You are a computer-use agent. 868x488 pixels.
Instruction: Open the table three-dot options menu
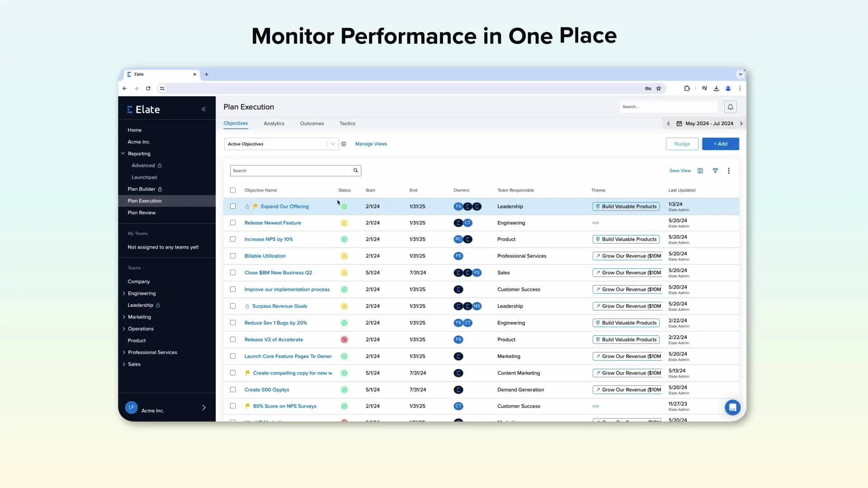[x=729, y=171]
